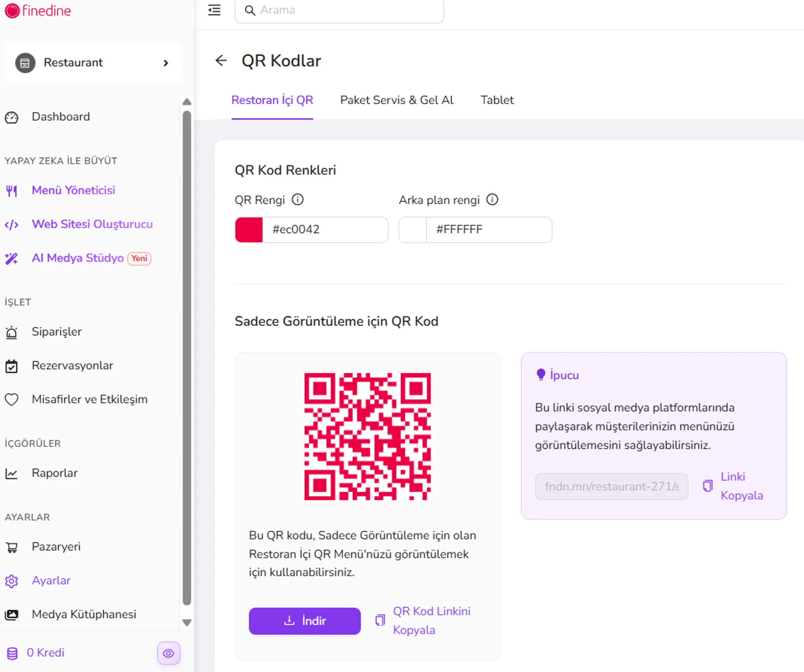Screen dimensions: 804x672
Task: Open the Restaurant selector store icon
Action: 25,63
